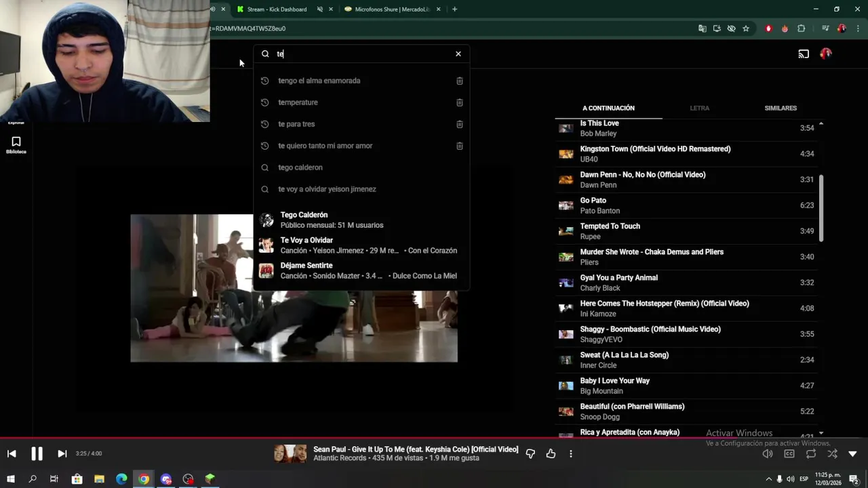Go back to the previous track
Viewport: 868px width, 488px height.
[12, 453]
